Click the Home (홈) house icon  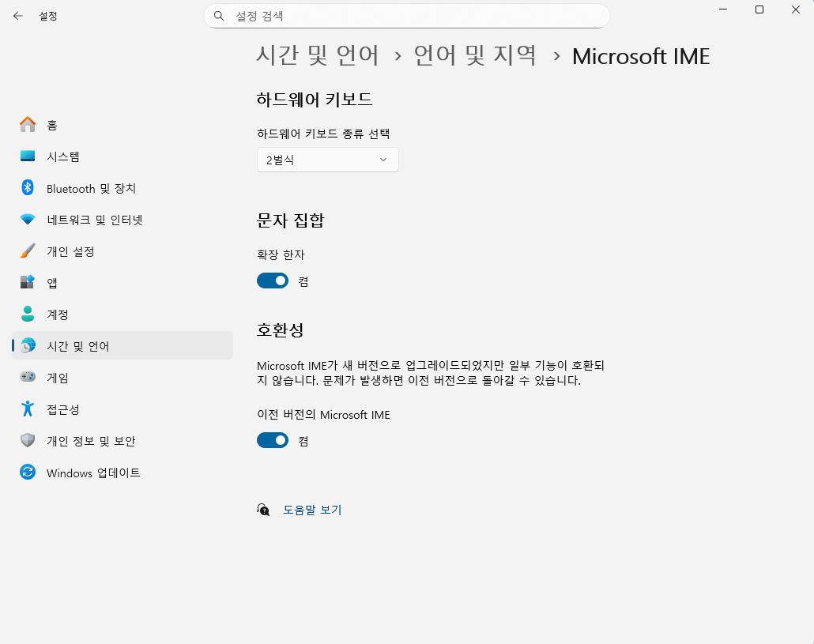pos(28,125)
